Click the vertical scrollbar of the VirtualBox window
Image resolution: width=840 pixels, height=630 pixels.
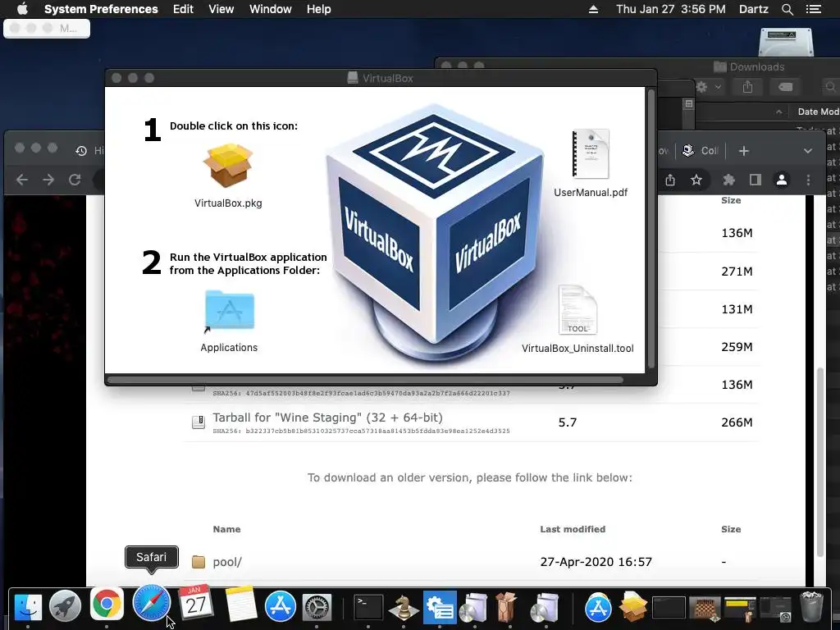[x=651, y=229]
